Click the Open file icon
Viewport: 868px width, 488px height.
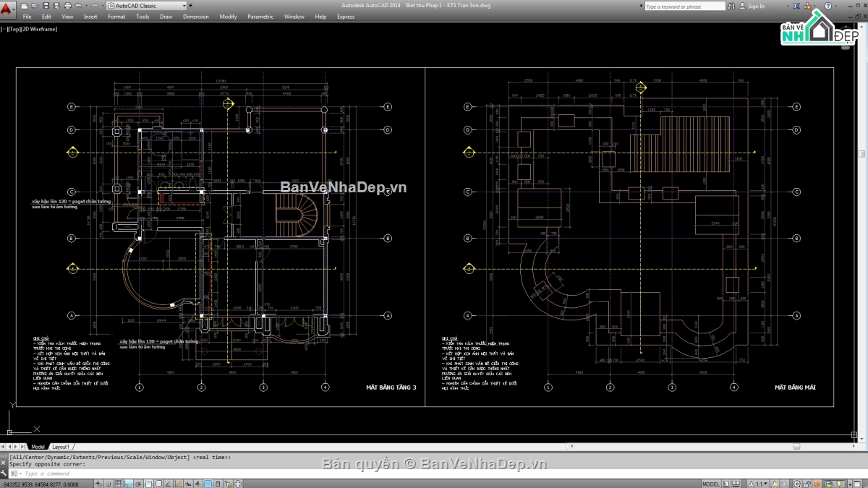coord(36,6)
